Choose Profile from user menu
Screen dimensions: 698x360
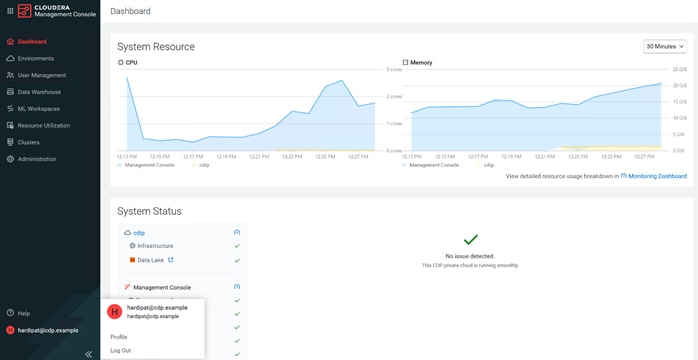point(119,337)
